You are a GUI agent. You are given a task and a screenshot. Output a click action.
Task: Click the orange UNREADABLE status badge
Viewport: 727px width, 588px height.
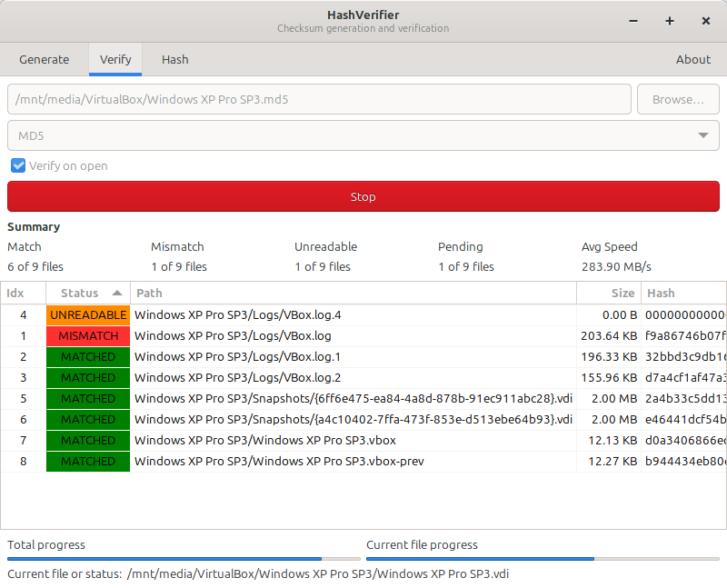88,315
